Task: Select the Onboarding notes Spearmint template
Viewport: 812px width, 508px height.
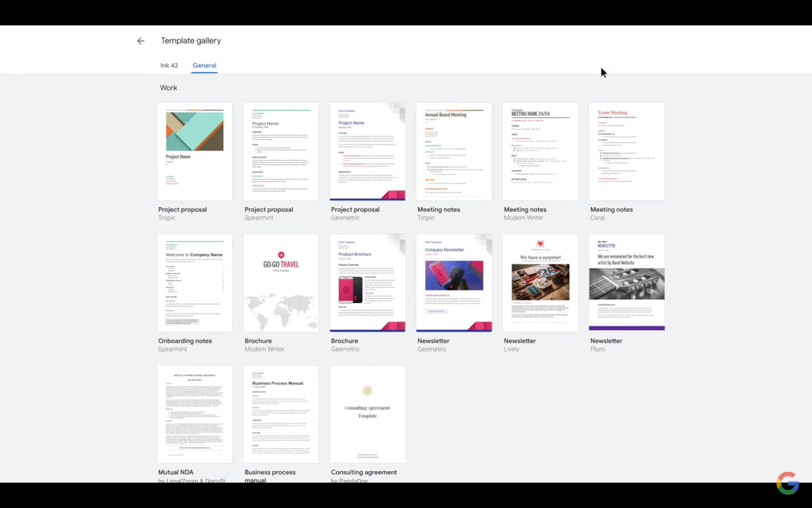Action: [194, 283]
